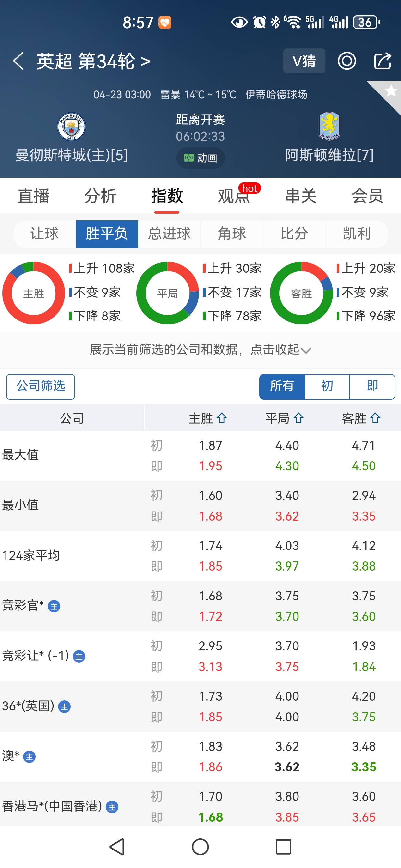This screenshot has height=868, width=401.
Task: Tap 上升 108家 legend entry
Action: click(102, 269)
